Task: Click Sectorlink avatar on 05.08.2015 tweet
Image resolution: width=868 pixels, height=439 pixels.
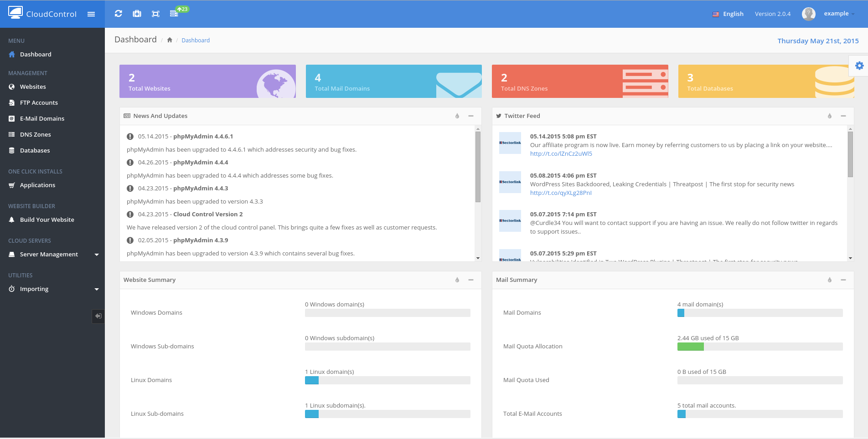Action: [510, 182]
